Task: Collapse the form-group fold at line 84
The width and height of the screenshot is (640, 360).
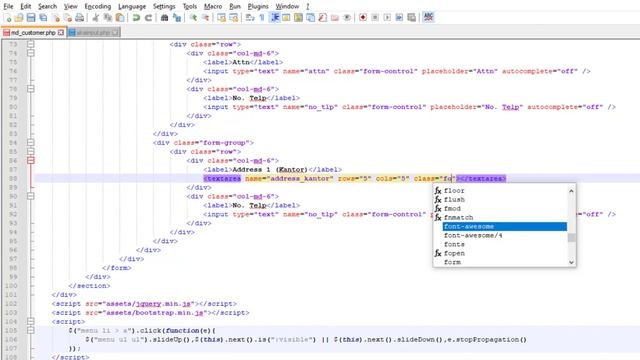Action: tap(31, 142)
